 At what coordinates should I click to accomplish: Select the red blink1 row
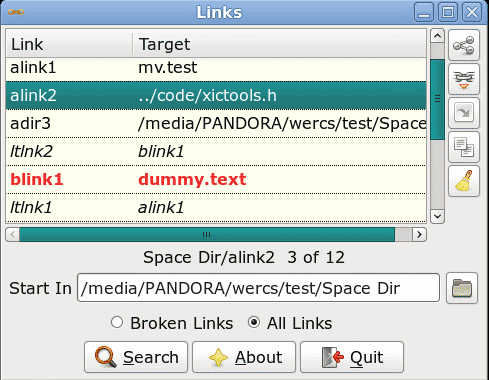tap(216, 180)
